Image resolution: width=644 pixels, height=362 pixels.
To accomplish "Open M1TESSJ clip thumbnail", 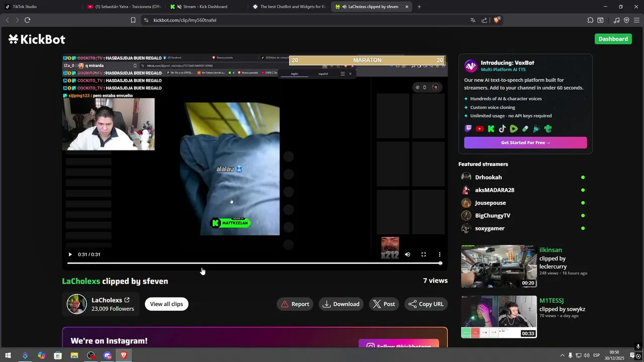I will [x=499, y=317].
